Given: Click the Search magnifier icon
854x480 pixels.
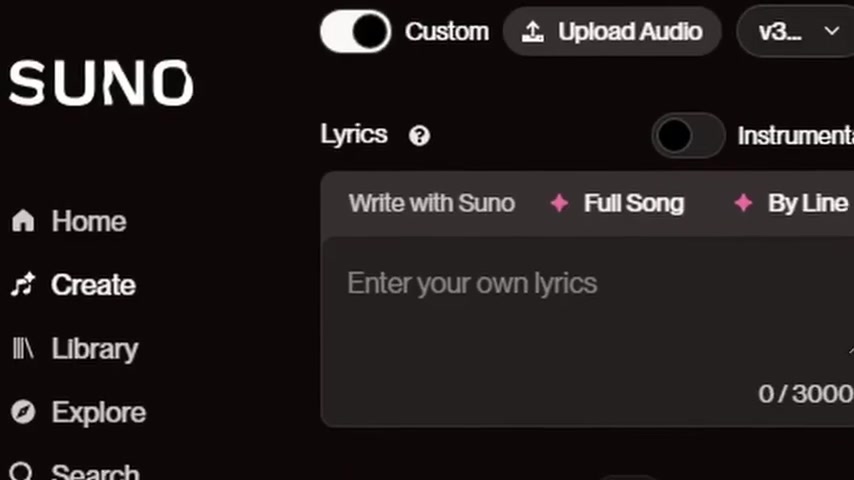Looking at the screenshot, I should [23, 472].
